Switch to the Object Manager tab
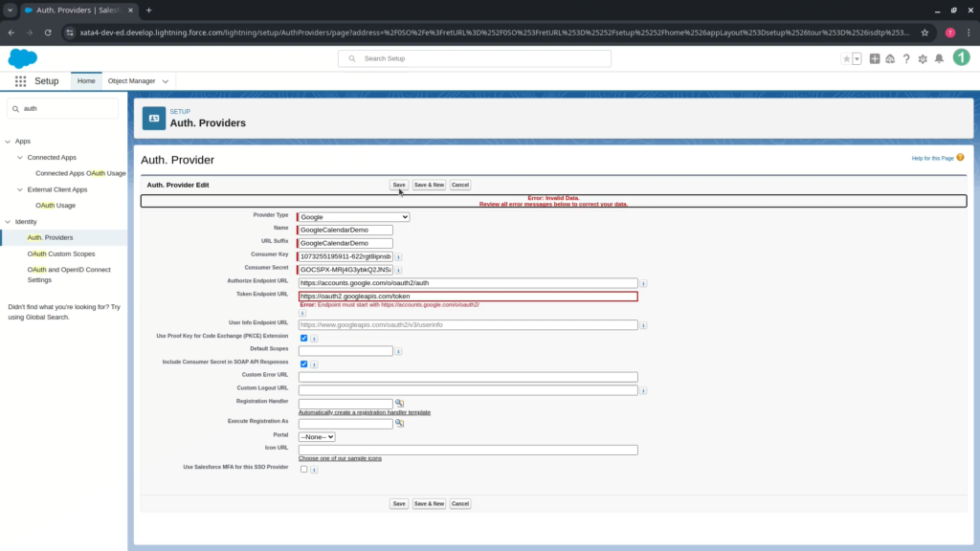Screen dimensions: 980x551 click(131, 81)
